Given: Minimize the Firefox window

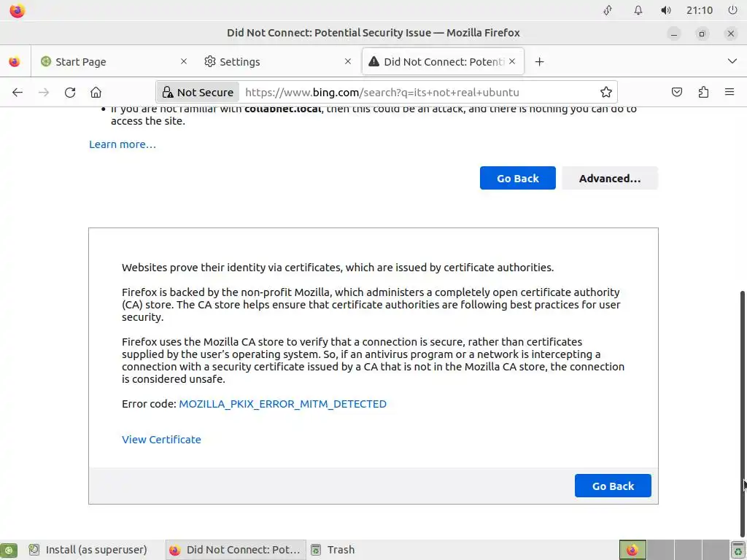Looking at the screenshot, I should 673,34.
